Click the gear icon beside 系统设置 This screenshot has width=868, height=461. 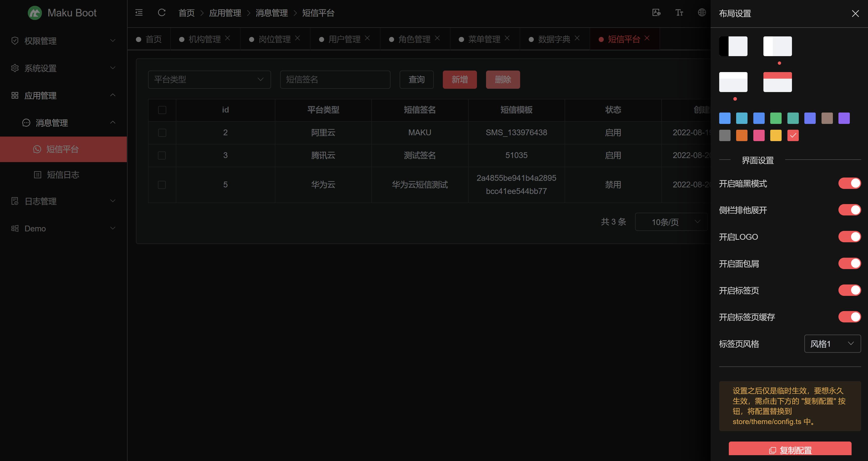point(15,68)
